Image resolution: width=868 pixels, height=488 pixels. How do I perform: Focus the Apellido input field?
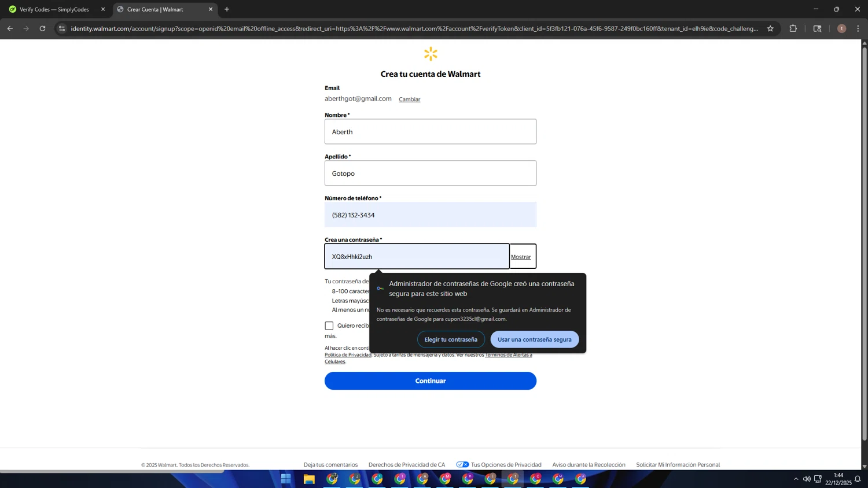click(431, 173)
